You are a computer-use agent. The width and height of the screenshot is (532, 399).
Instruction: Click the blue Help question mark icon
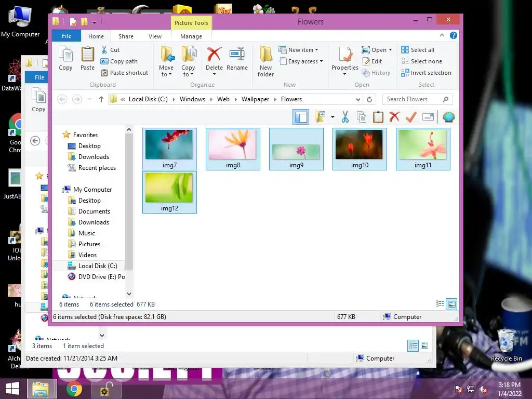pos(453,35)
